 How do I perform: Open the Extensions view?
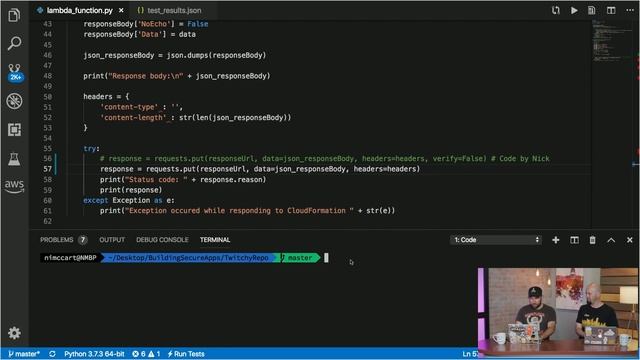point(14,130)
